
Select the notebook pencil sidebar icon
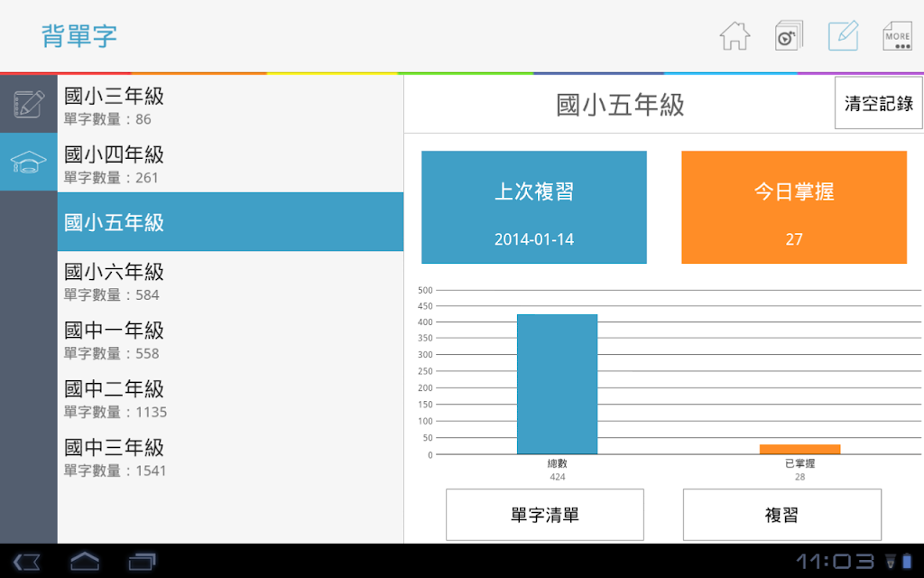28,104
